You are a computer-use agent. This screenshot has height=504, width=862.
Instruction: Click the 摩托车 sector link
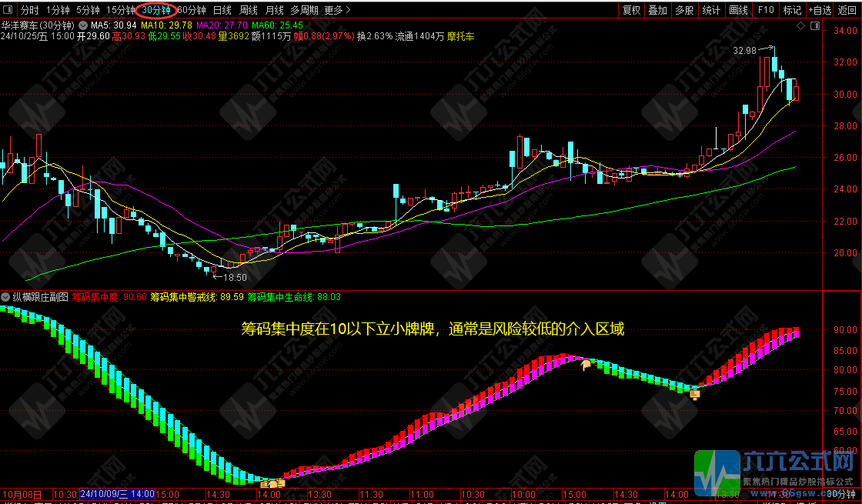click(461, 36)
